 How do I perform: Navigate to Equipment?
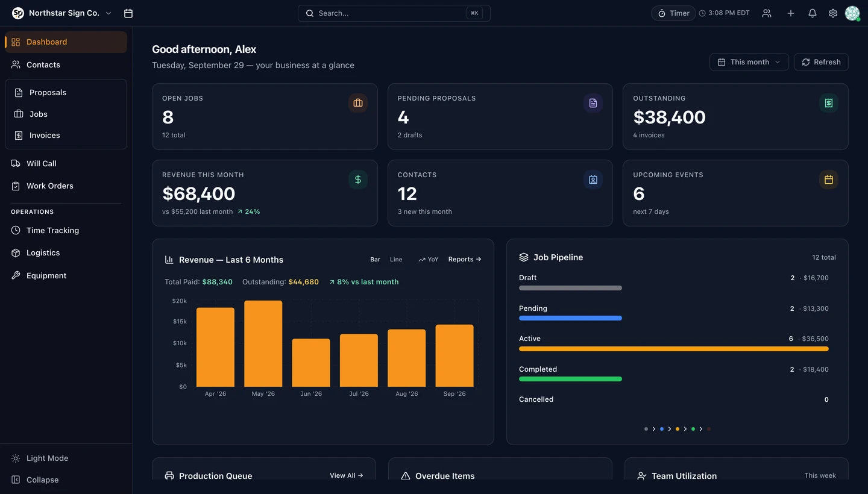pos(66,275)
